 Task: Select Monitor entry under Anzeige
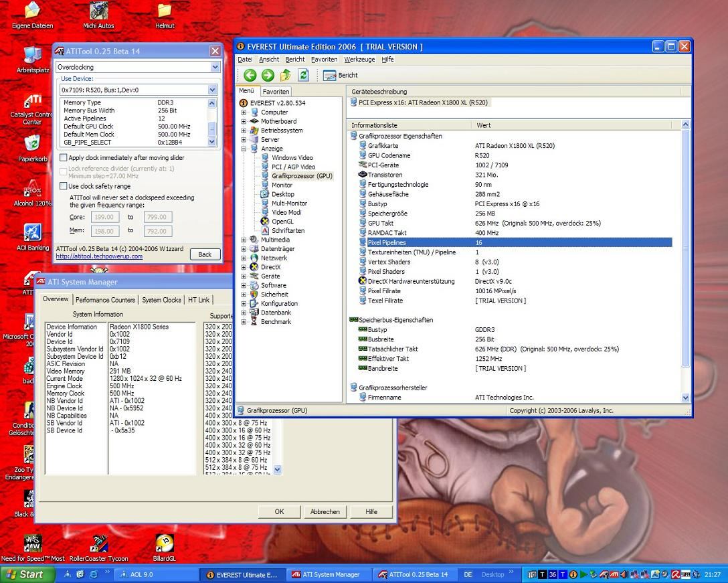coord(282,185)
